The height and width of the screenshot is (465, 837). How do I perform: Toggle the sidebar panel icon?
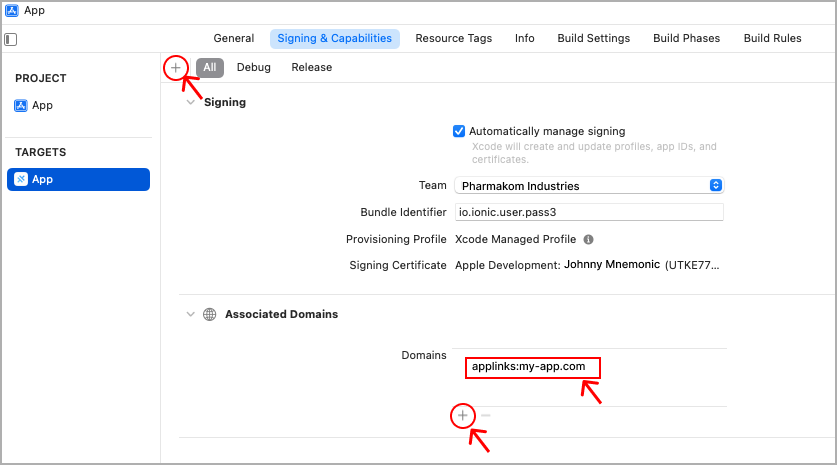tap(11, 40)
